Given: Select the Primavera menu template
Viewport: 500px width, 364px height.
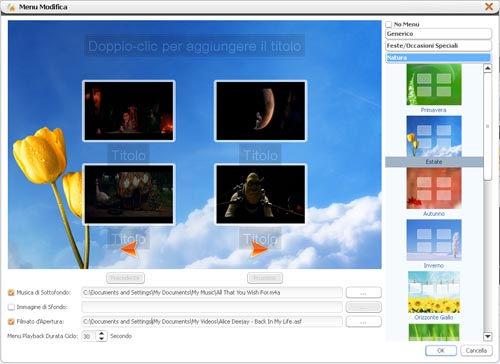Looking at the screenshot, I should coord(434,85).
